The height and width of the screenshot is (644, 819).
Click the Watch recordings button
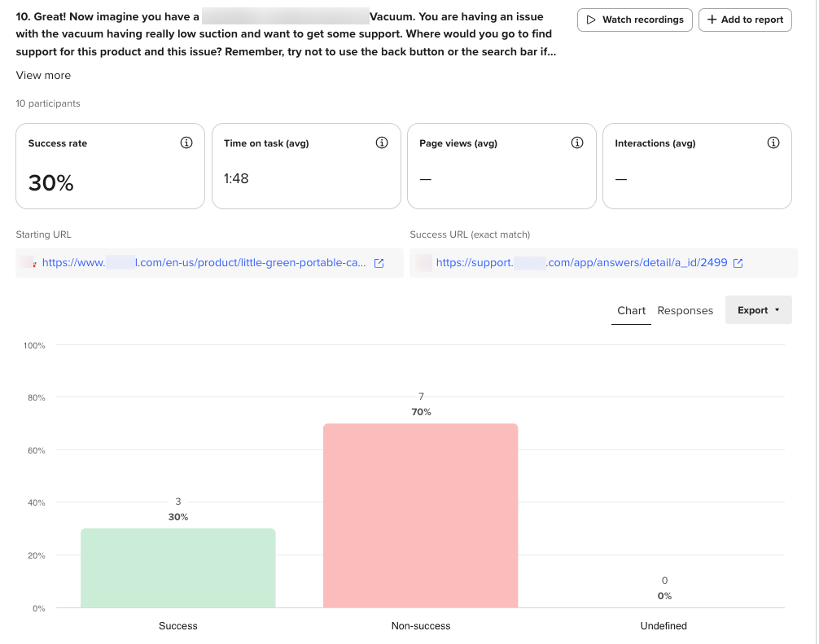click(x=635, y=20)
